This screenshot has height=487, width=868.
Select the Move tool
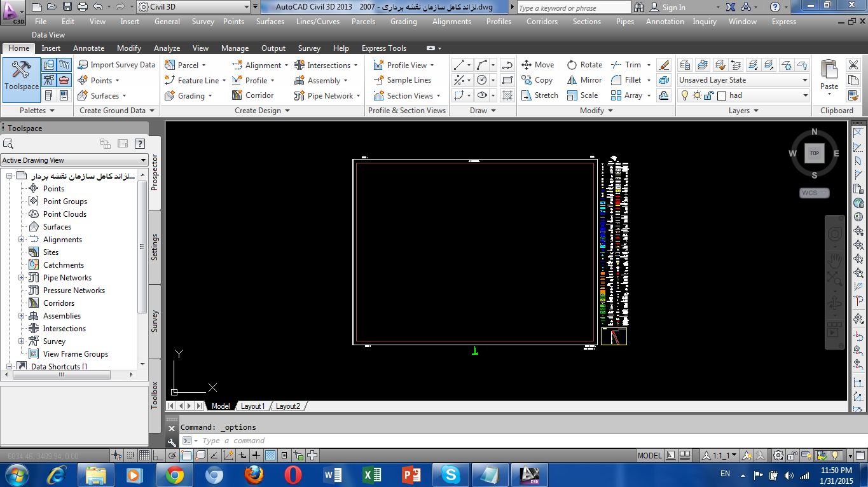(x=537, y=65)
